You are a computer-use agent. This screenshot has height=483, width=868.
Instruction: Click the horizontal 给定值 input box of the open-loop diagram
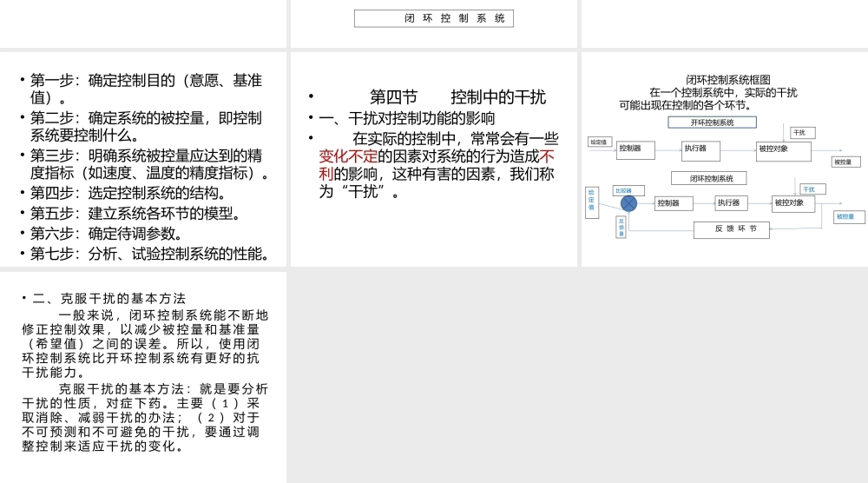600,142
